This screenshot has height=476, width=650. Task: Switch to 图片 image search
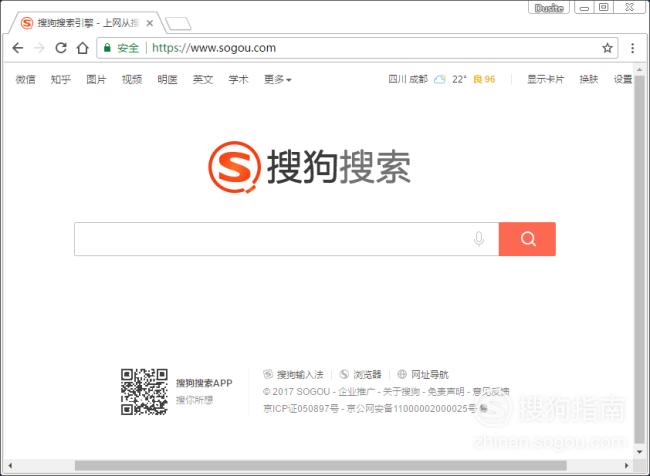pyautogui.click(x=97, y=79)
